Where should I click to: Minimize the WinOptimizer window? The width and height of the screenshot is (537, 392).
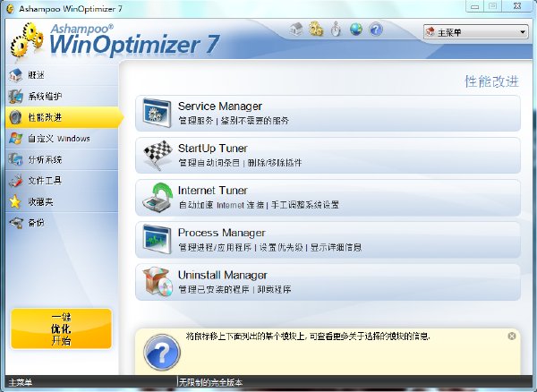click(x=474, y=6)
